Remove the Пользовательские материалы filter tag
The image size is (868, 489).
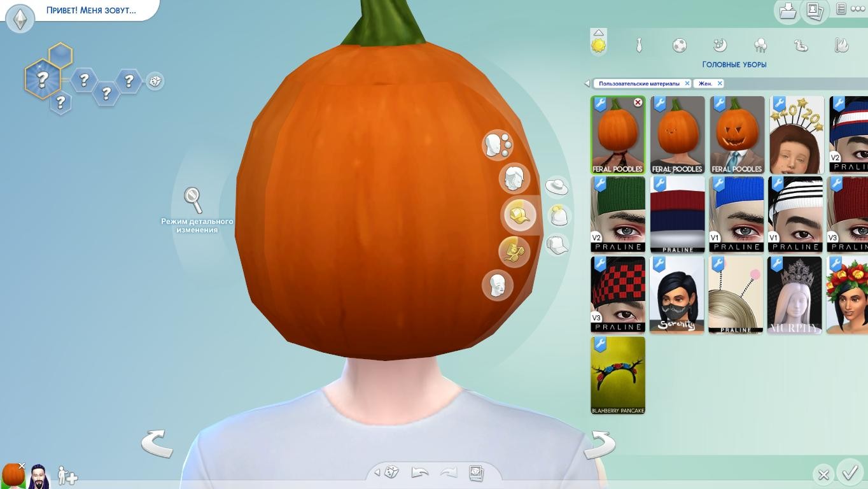[687, 83]
